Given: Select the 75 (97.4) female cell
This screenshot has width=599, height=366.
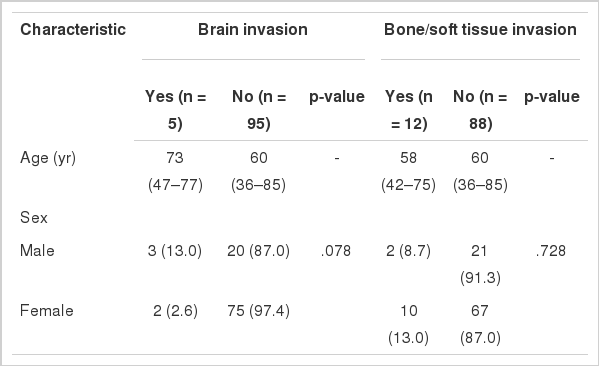Looking at the screenshot, I should [259, 310].
